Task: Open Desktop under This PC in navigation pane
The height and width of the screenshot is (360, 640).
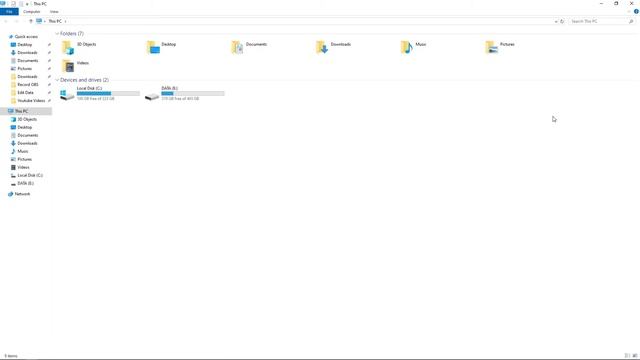Action: pos(24,127)
